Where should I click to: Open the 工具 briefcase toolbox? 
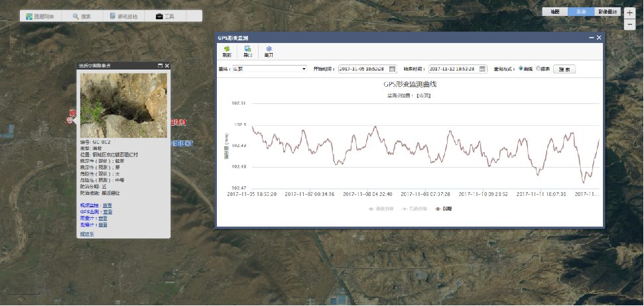[x=165, y=17]
